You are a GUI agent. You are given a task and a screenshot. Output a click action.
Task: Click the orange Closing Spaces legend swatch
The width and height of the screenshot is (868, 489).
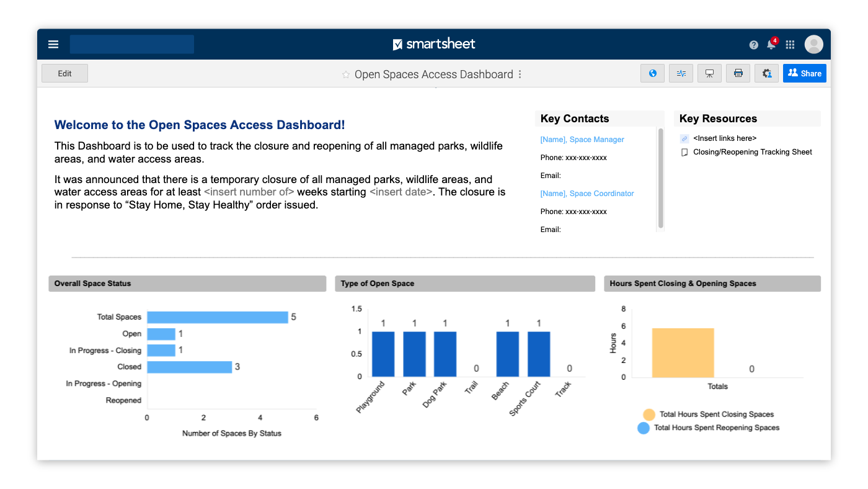(649, 415)
